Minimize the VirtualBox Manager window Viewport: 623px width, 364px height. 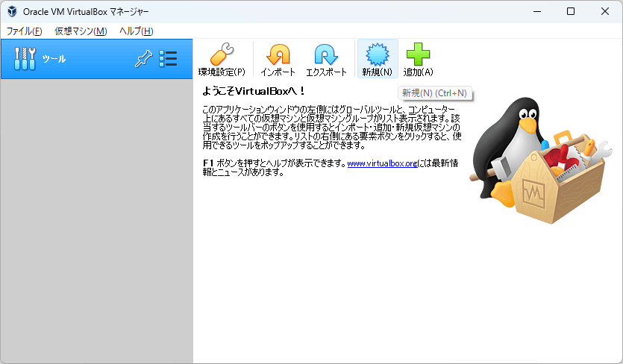tap(537, 11)
